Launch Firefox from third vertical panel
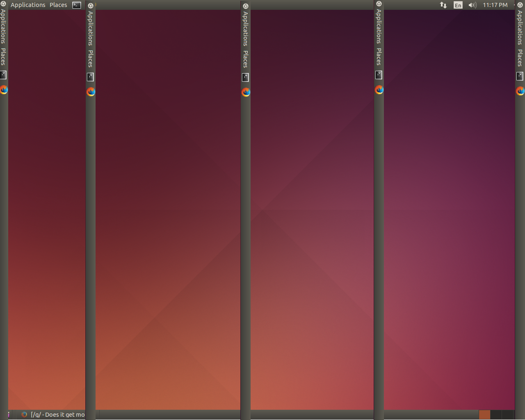 246,92
